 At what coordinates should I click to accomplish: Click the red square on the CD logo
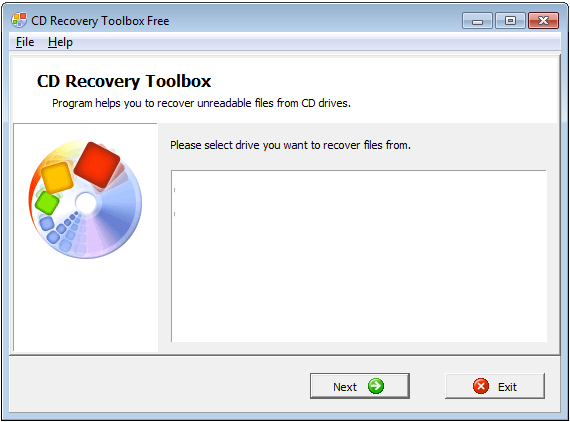point(97,165)
